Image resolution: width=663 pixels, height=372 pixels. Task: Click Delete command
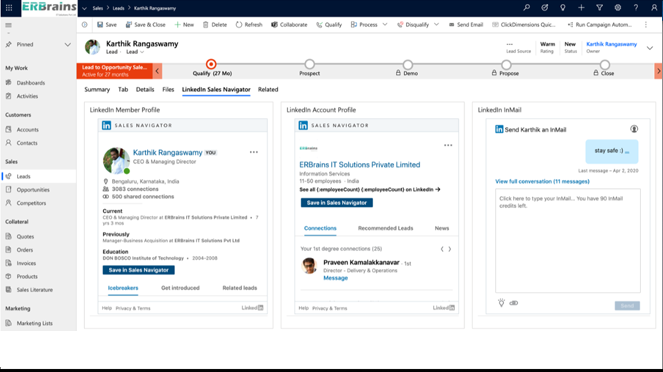click(215, 25)
